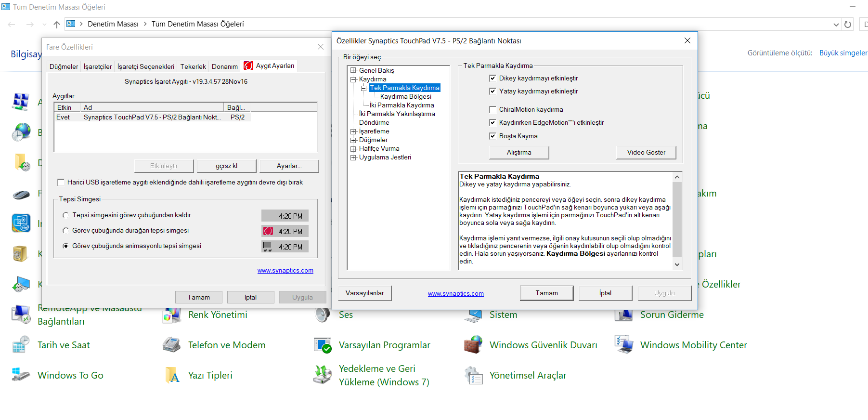The height and width of the screenshot is (420, 868).
Task: Select the Döndürme tree item
Action: [374, 122]
